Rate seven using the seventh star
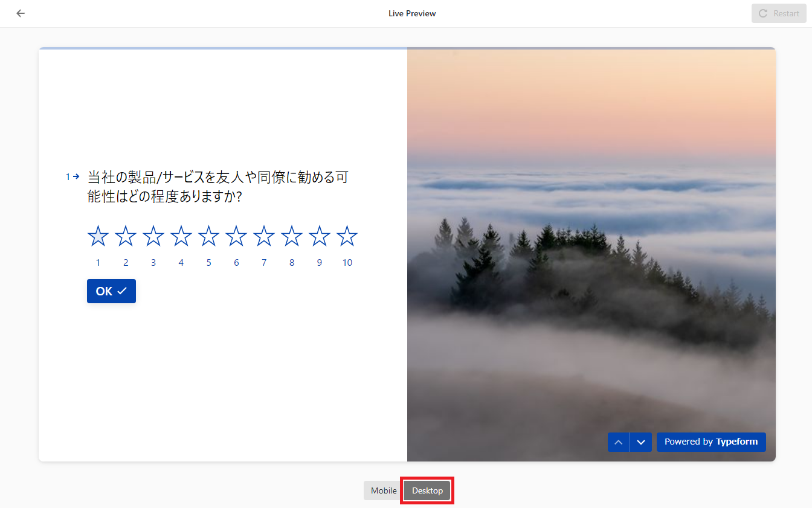The width and height of the screenshot is (812, 508). coord(264,236)
